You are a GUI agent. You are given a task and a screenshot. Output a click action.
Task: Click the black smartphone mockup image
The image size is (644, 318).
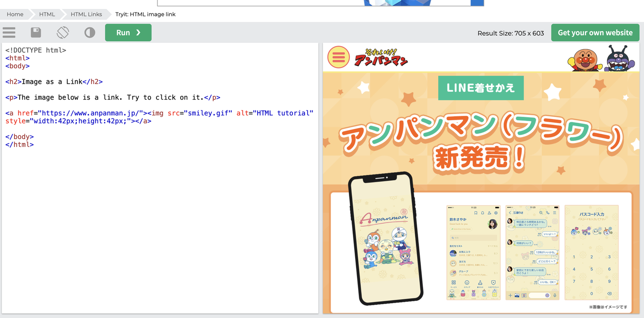click(386, 238)
